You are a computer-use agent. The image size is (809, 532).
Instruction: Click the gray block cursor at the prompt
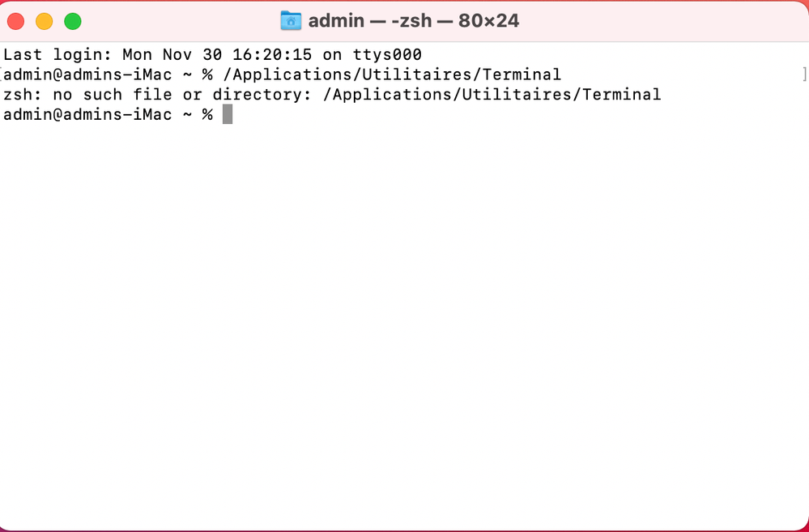(x=228, y=114)
